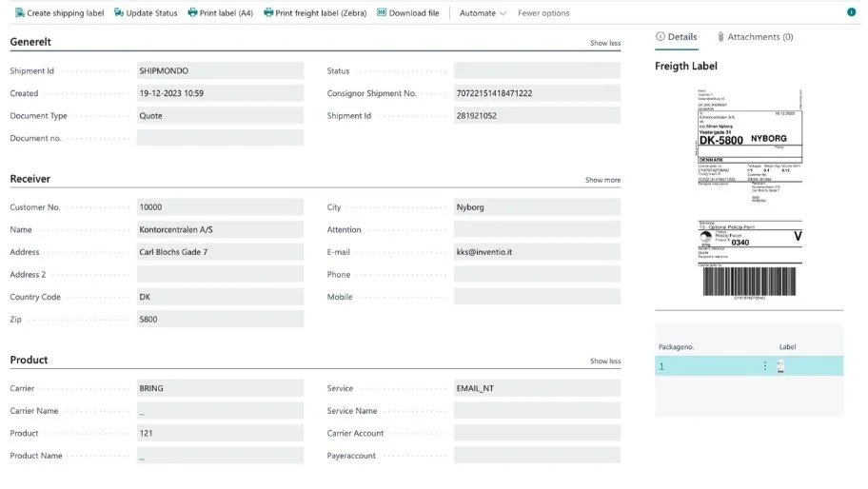Screen dimensions: 868x489
Task: Toggle the Product section header
Action: tap(29, 361)
